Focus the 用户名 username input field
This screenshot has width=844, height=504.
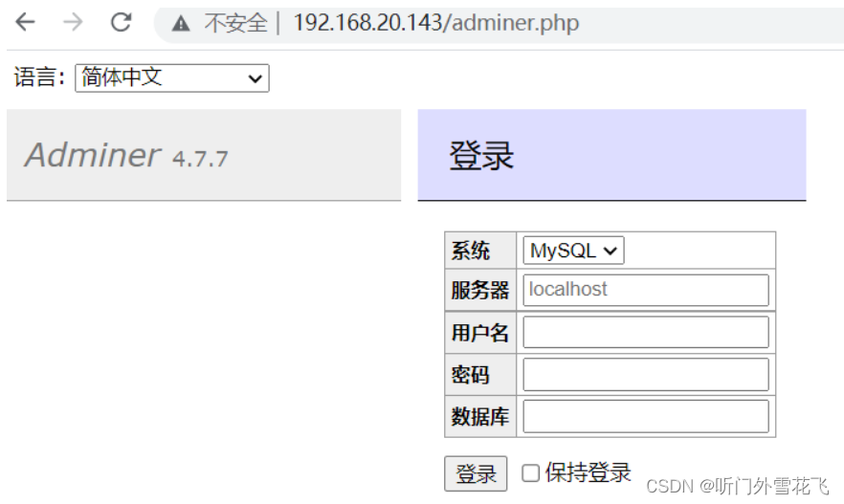pos(645,332)
